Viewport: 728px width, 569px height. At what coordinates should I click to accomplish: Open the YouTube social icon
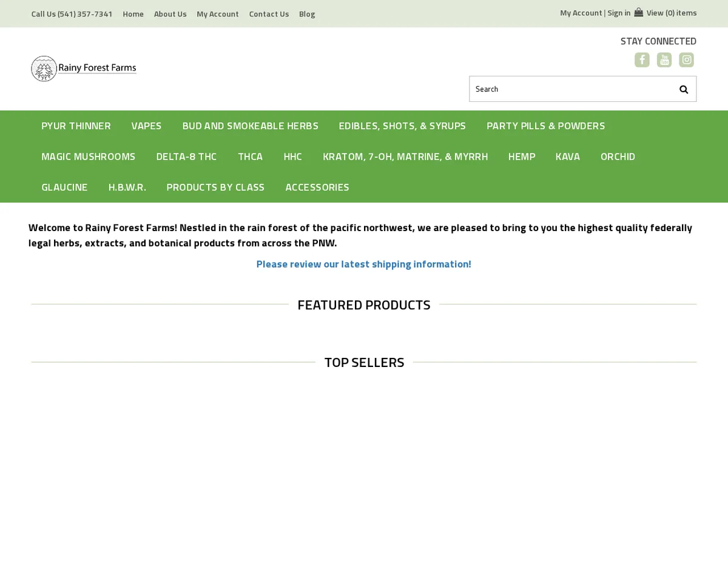coord(664,60)
